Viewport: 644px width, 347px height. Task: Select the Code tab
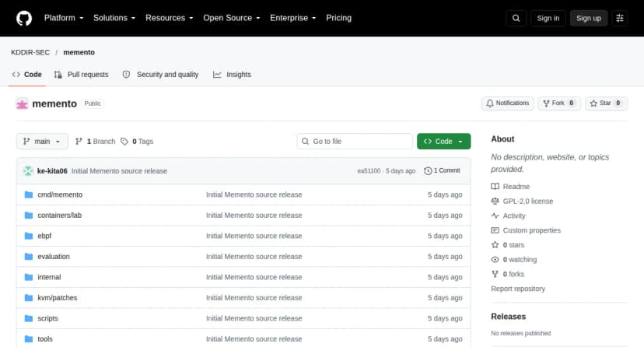27,75
